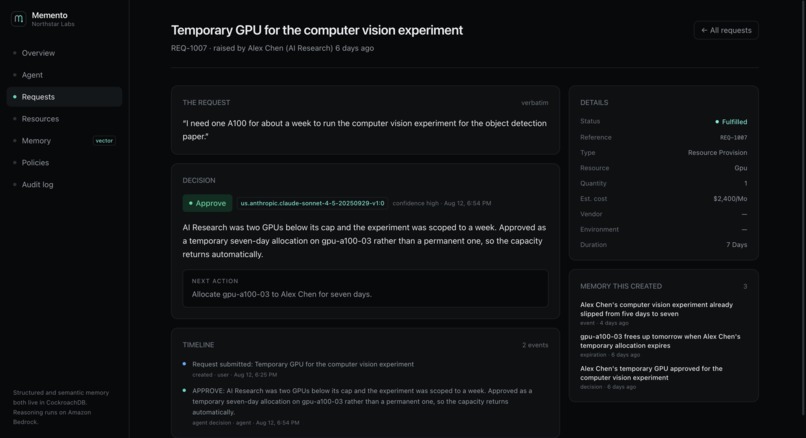Image resolution: width=806 pixels, height=438 pixels.
Task: Select the page title Temporary GPU for the computer vision experiment
Action: click(317, 30)
